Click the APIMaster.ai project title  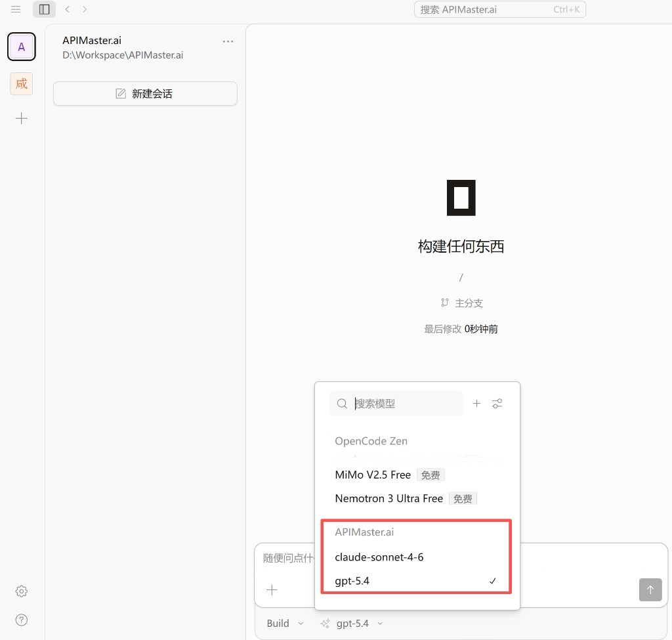(92, 40)
